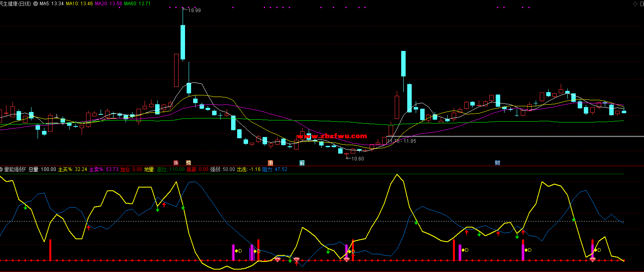
Task: Select the MA60: 12.71 label
Action: (137, 4)
